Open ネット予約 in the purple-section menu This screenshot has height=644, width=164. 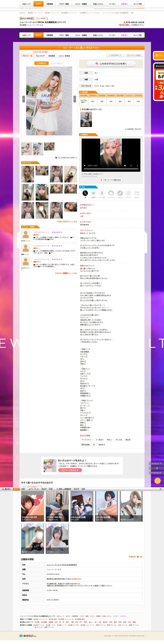137,35
